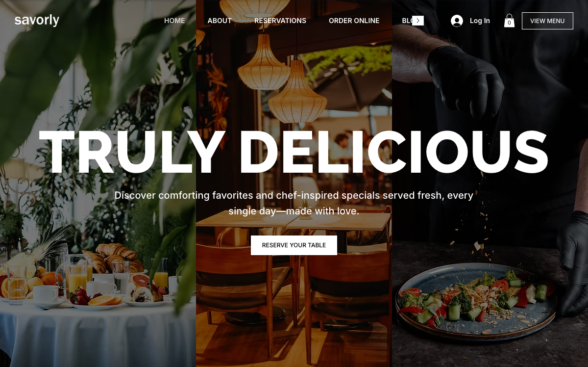Select the partially hidden BLOG nav item
Viewport: 588px width, 367px height.
[x=407, y=21]
